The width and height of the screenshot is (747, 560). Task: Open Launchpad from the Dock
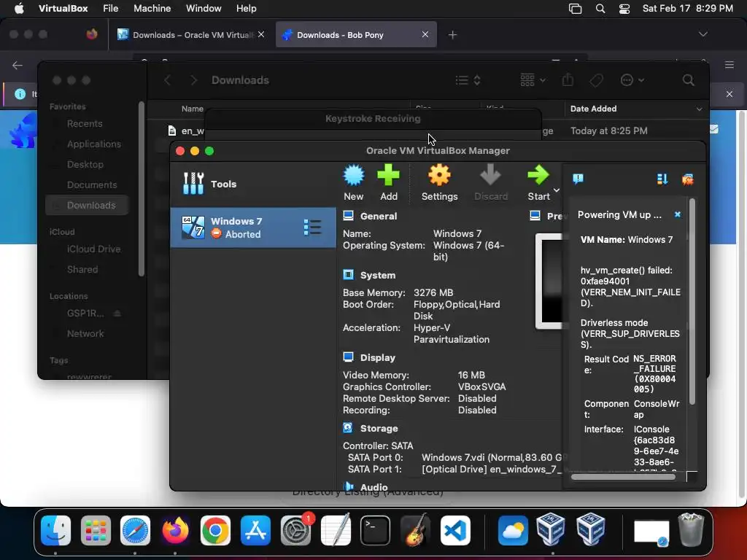(x=96, y=530)
